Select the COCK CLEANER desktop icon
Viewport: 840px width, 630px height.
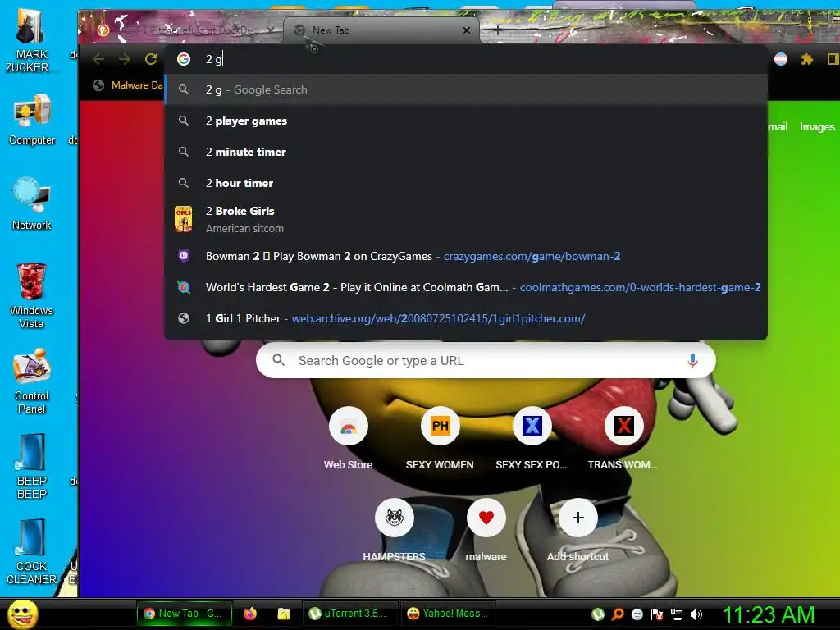coord(32,552)
